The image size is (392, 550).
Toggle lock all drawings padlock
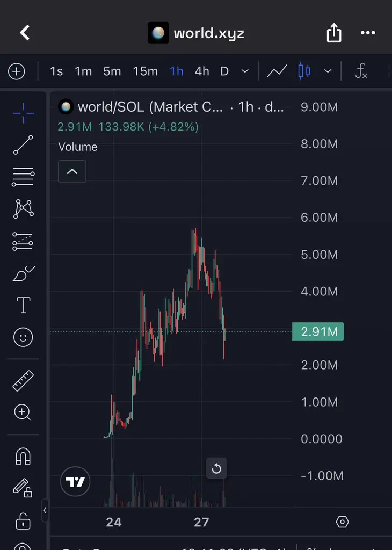(23, 521)
